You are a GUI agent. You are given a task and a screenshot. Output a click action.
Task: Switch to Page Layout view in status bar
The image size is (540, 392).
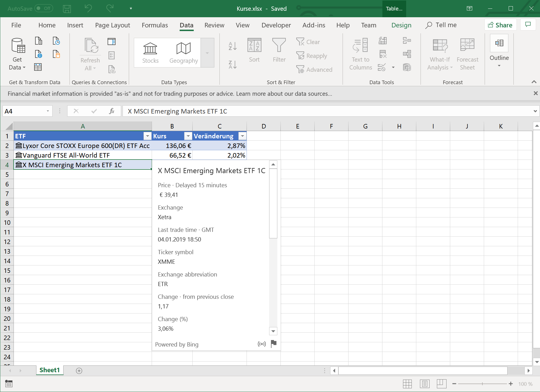pos(424,384)
